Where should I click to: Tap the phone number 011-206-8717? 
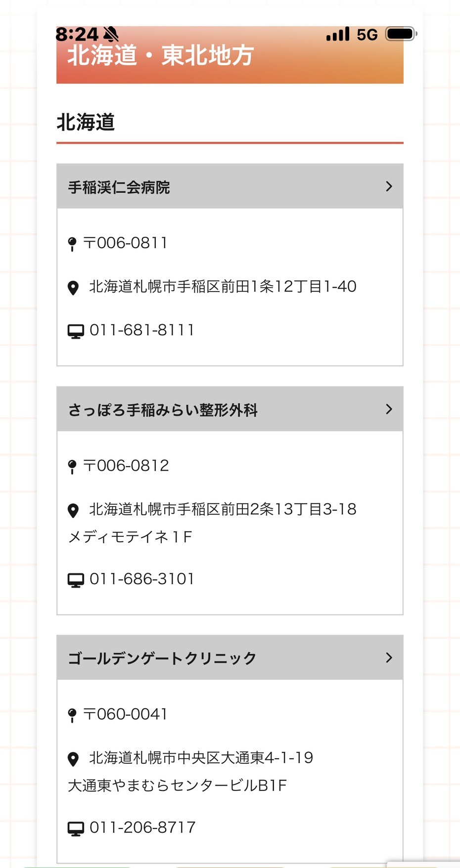click(x=142, y=827)
